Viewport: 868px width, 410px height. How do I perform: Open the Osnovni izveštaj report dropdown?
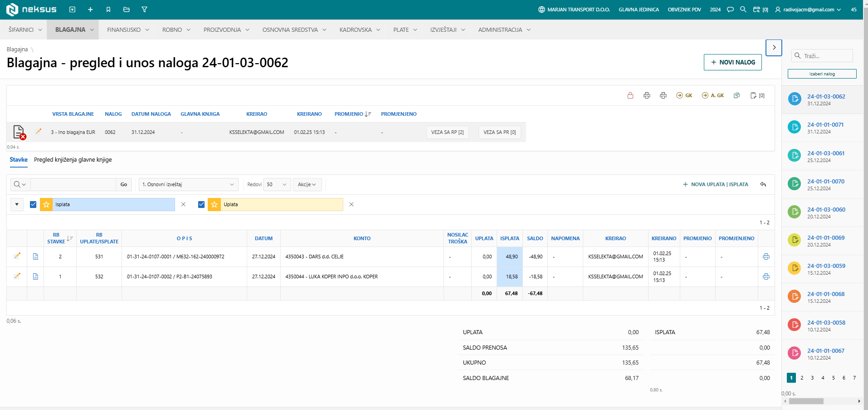point(188,184)
